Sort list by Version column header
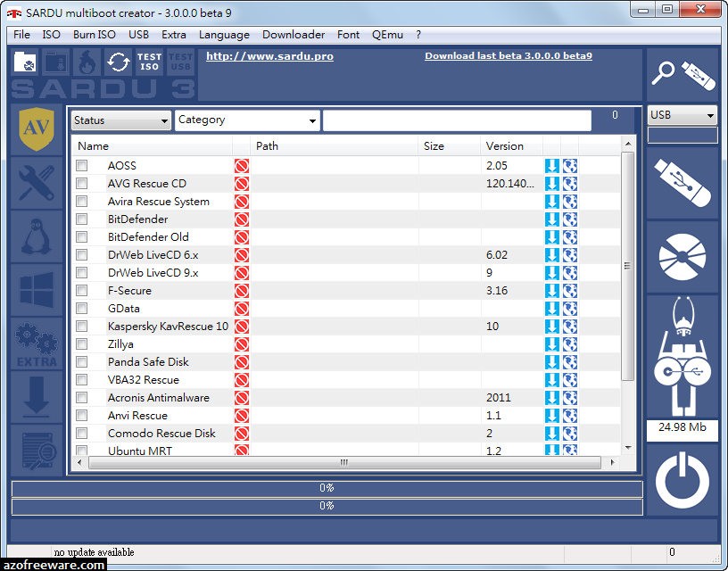The image size is (728, 571). pos(511,145)
